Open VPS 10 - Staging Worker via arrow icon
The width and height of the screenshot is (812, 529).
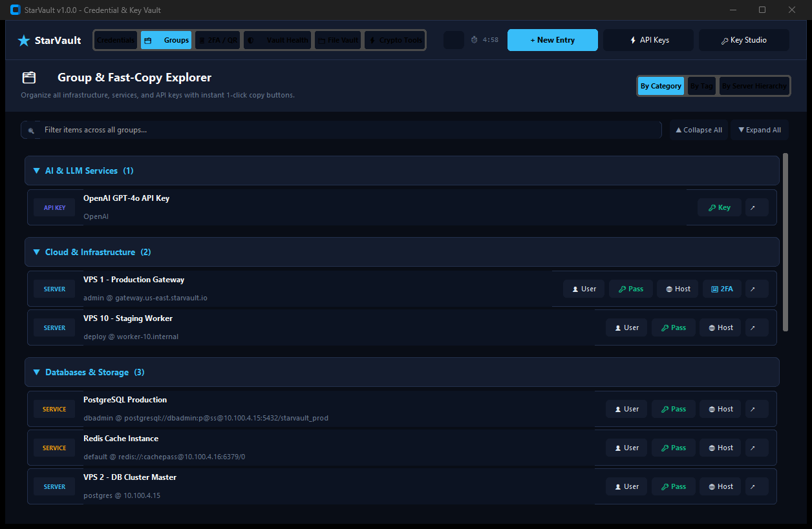pyautogui.click(x=756, y=327)
